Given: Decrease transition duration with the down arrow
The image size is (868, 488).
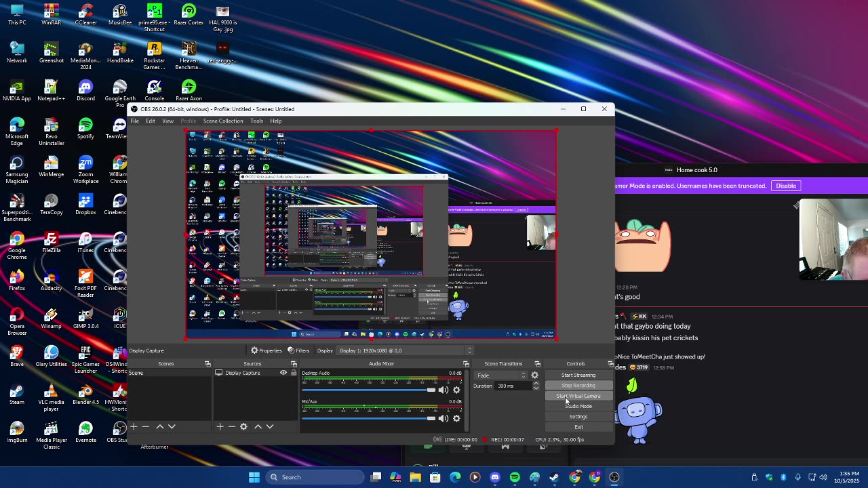Looking at the screenshot, I should [536, 388].
